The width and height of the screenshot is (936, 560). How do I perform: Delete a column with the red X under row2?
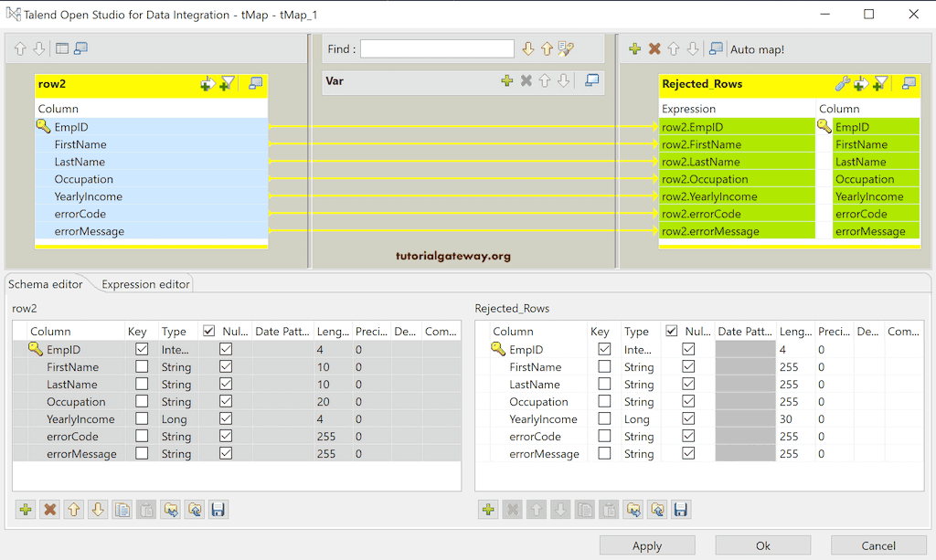point(49,509)
